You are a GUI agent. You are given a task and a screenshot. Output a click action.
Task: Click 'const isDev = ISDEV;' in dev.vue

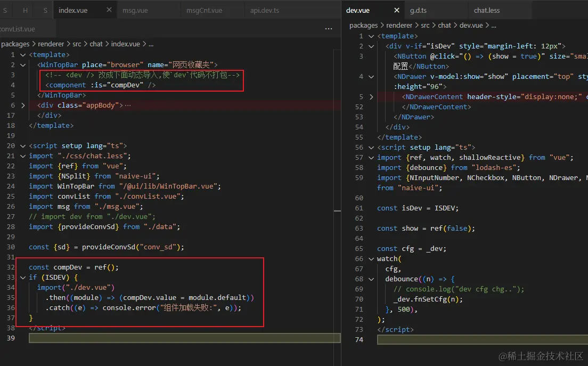point(418,208)
